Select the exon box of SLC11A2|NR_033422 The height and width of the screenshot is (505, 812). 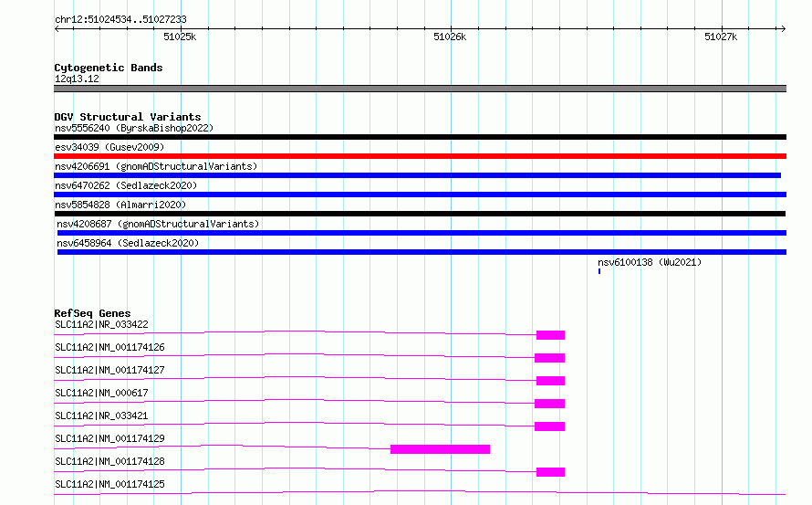pos(550,335)
